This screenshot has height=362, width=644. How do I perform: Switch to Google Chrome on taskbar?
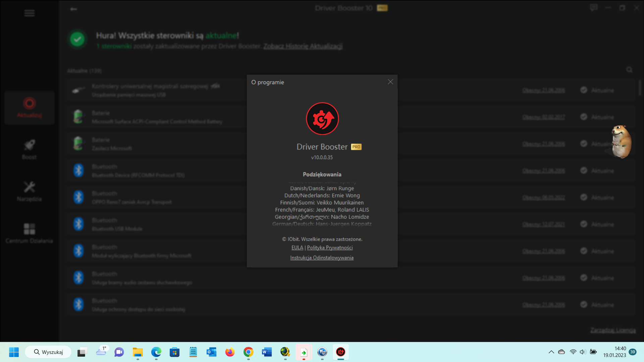248,352
